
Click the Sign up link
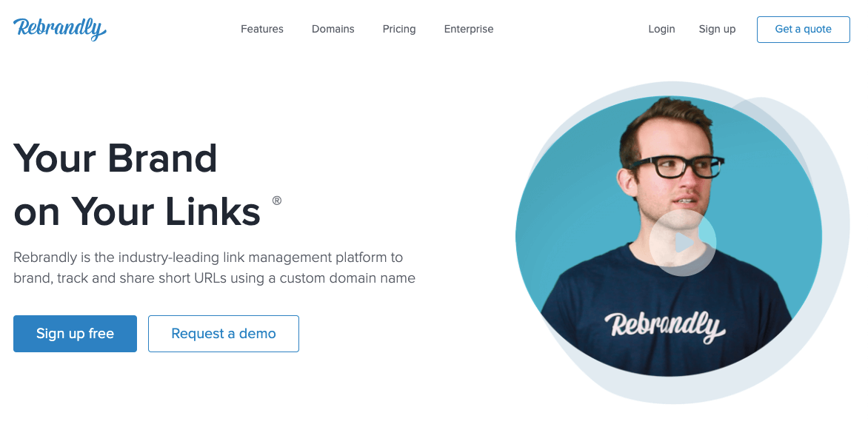pyautogui.click(x=716, y=29)
